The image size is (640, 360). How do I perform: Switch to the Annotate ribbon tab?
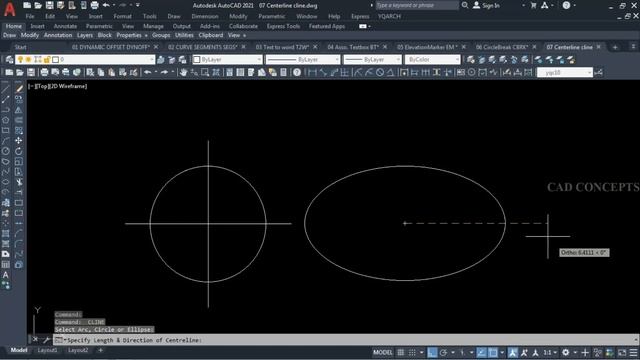click(65, 26)
